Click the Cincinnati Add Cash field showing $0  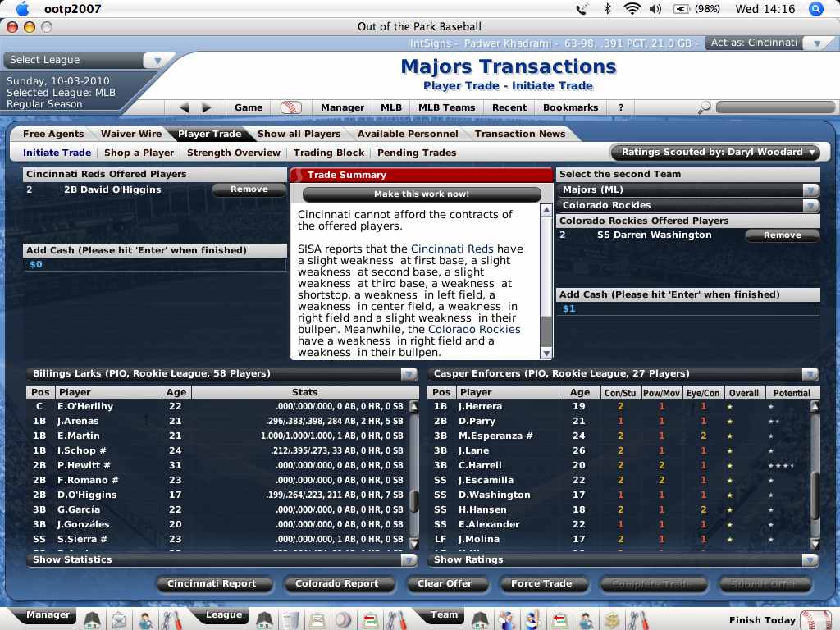tap(155, 265)
